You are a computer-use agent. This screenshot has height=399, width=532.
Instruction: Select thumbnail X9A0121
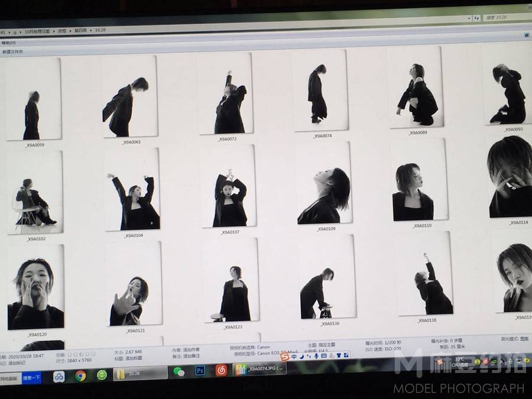click(x=135, y=284)
